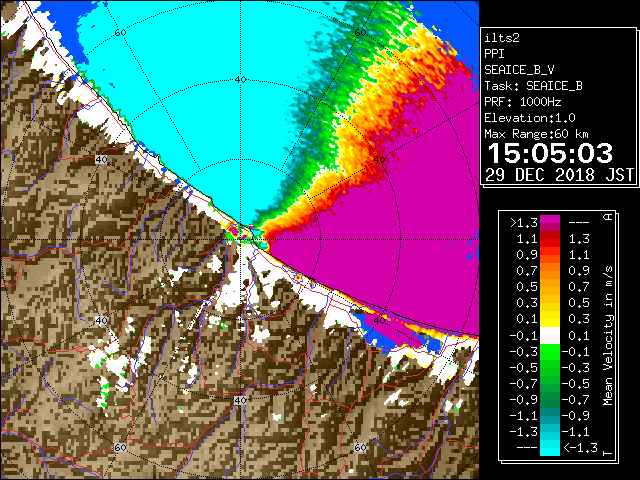Click the letter "A" at the legend's top corner
The image size is (640, 480).
click(608, 217)
